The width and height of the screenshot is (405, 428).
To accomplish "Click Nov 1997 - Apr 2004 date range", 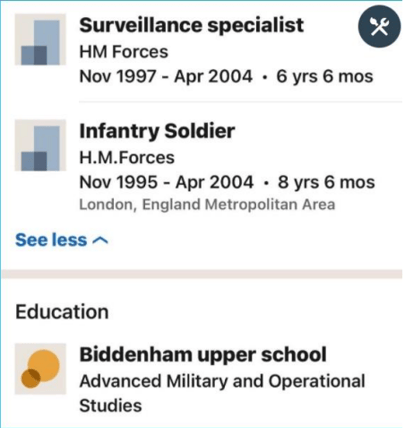I will coord(166,77).
